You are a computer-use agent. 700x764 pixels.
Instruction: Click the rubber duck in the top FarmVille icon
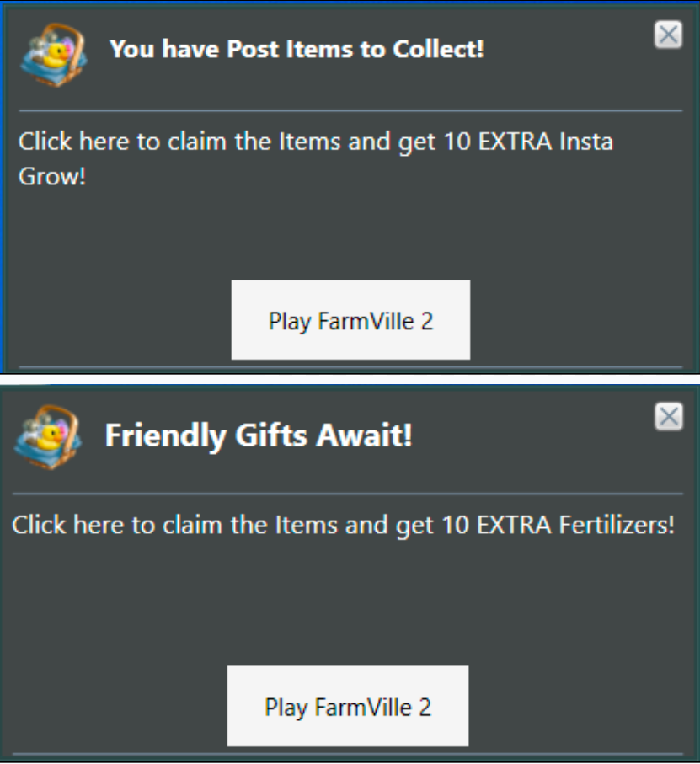(57, 55)
